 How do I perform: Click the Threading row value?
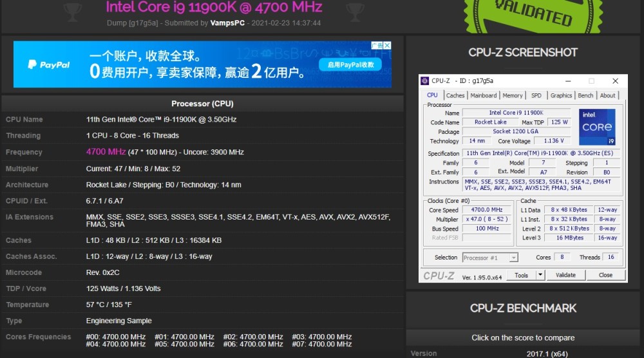coord(132,135)
